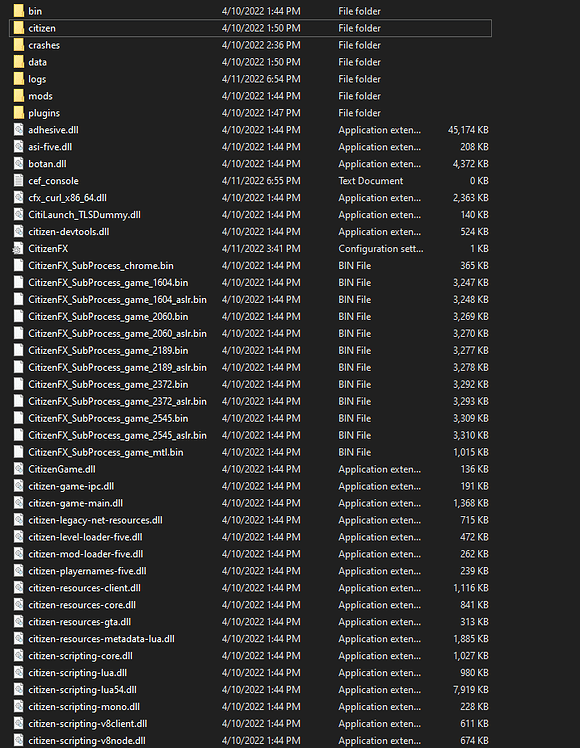Screen dimensions: 580x748
Task: Click the 2,363 KB size value
Action: [x=471, y=197]
